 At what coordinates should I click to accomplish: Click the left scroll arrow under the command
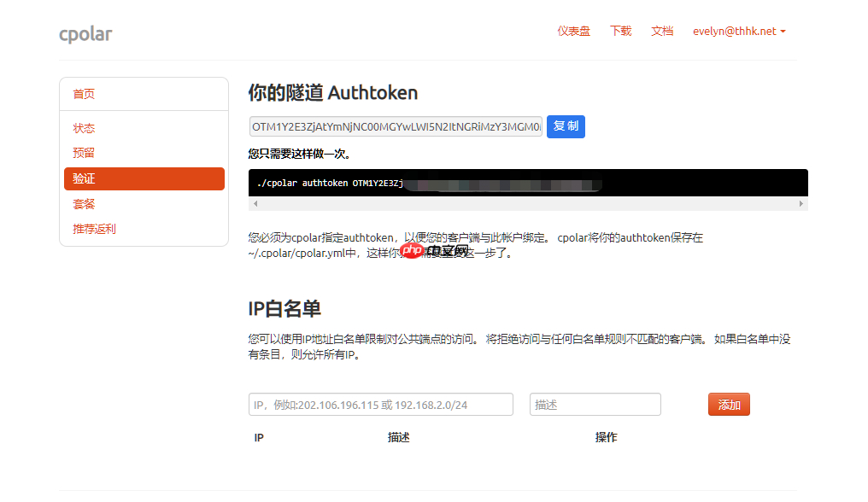tap(253, 203)
